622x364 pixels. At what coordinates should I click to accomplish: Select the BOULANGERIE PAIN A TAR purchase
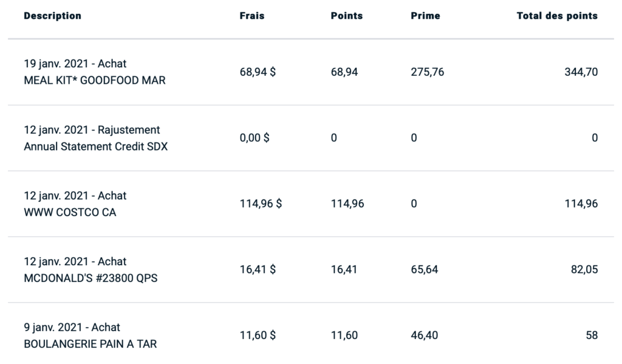pos(90,344)
